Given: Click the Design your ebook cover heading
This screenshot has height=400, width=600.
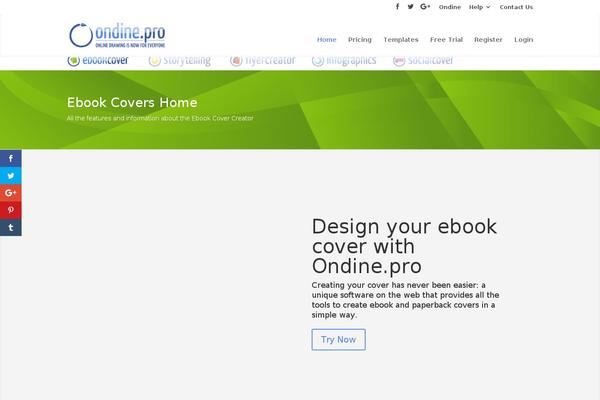Looking at the screenshot, I should 404,246.
